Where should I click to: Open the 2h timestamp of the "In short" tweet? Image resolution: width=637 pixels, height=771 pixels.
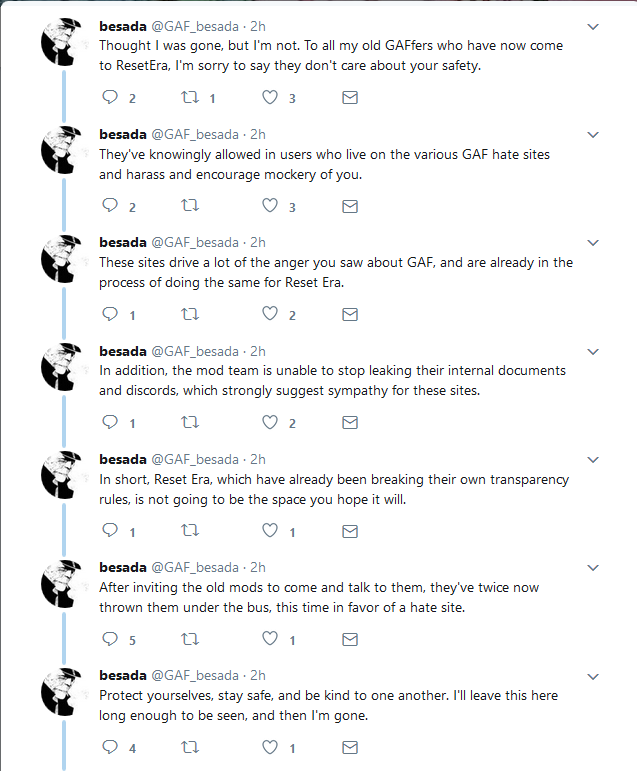258,459
